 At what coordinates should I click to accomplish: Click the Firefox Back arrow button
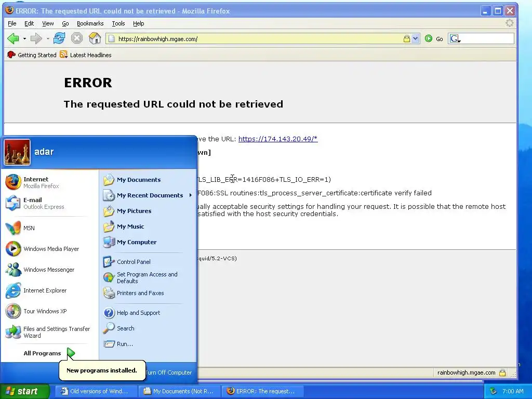[13, 38]
